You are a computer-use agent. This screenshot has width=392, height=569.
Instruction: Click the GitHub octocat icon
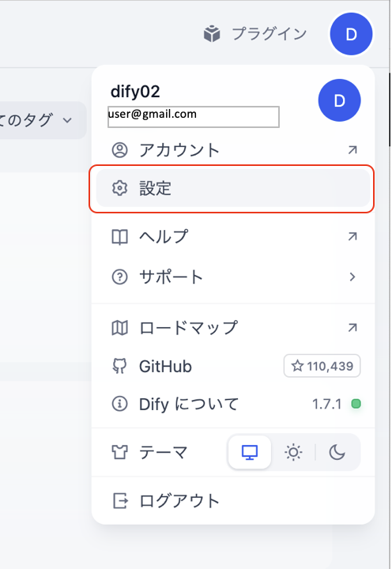(x=119, y=366)
